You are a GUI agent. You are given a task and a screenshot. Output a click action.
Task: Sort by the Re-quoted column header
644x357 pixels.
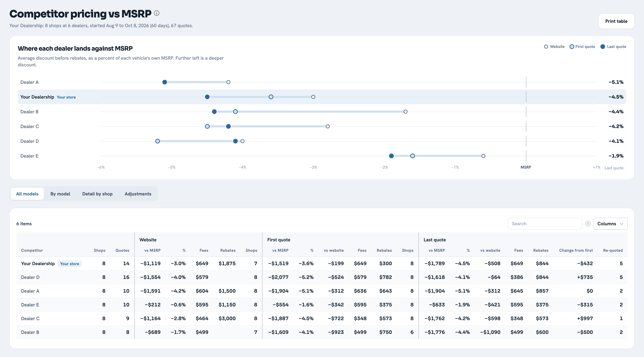tap(613, 250)
